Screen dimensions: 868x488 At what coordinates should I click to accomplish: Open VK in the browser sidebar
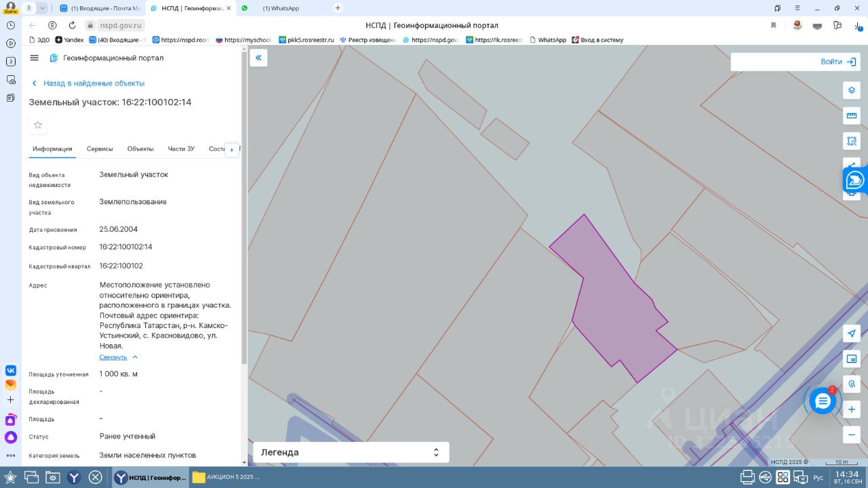pos(11,371)
